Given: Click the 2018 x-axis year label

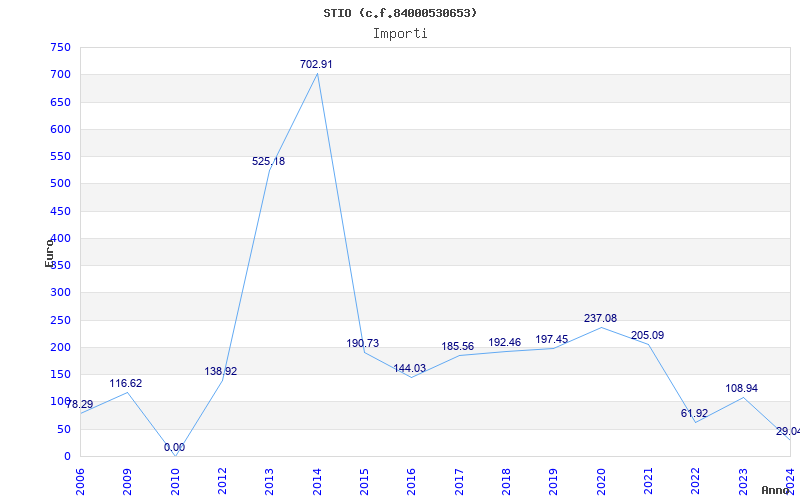Looking at the screenshot, I should tap(506, 482).
